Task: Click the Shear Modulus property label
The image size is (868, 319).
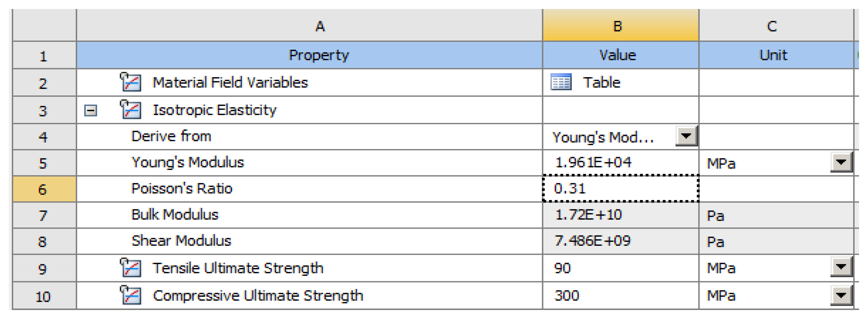Action: pyautogui.click(x=181, y=241)
